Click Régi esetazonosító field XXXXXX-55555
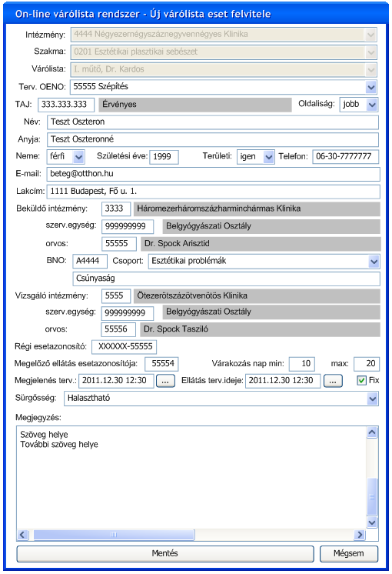Viewport: 392px width, 574px height. click(124, 347)
